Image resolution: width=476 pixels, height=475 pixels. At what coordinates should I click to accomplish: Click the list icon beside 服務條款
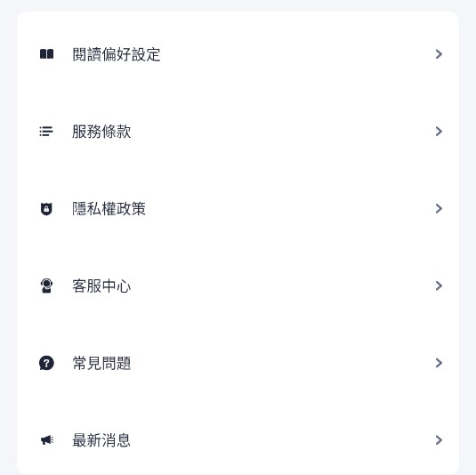coord(46,132)
